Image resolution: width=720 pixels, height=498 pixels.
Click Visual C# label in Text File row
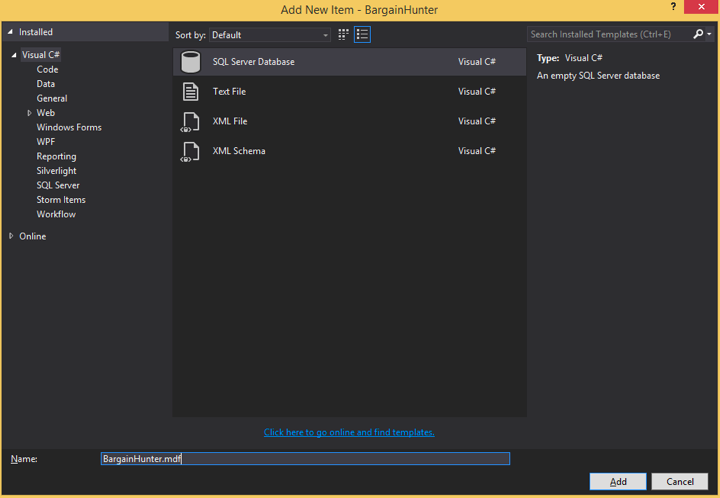(x=477, y=91)
